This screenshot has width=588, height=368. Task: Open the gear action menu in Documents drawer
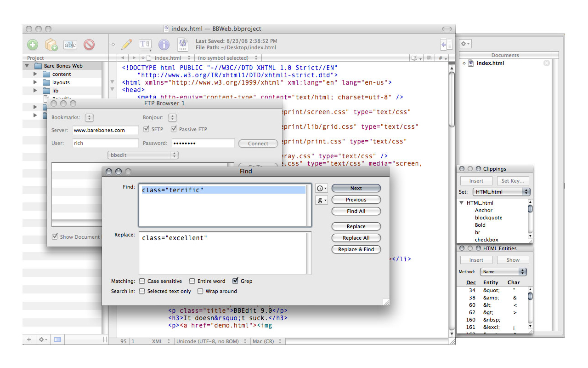coord(465,44)
